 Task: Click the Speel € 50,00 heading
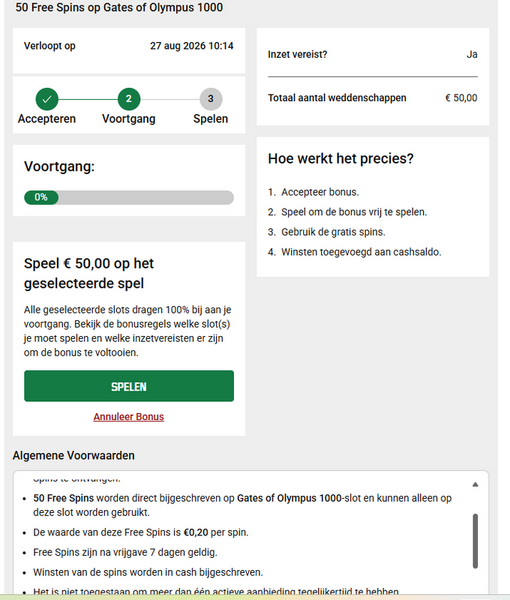click(x=89, y=273)
